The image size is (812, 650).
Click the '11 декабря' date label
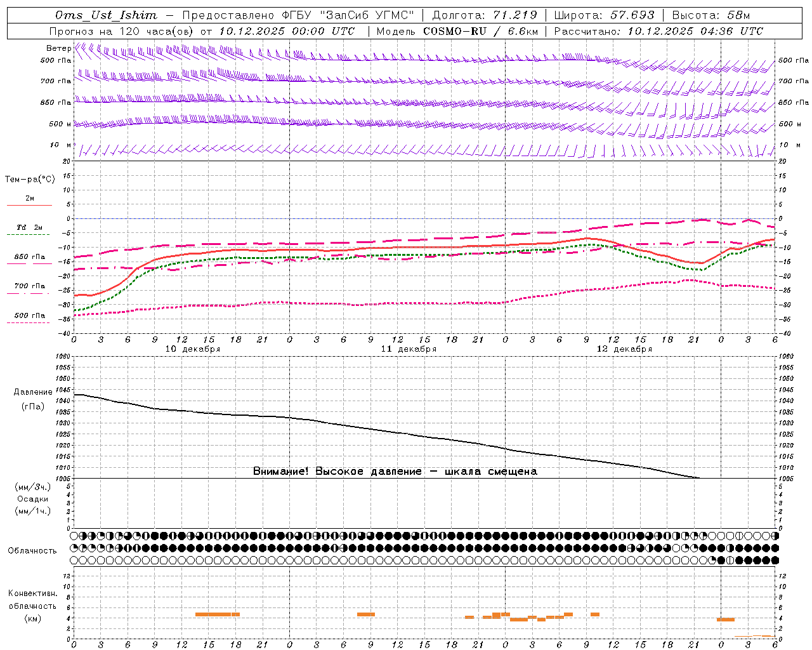(x=409, y=349)
